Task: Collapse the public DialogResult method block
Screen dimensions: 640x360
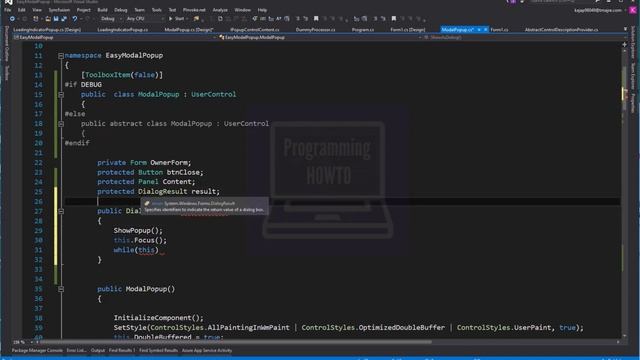Action: point(61,211)
